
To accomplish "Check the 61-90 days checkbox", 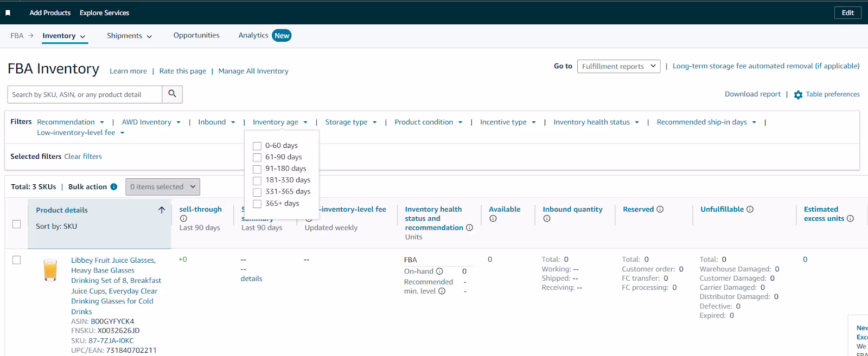I will (257, 157).
